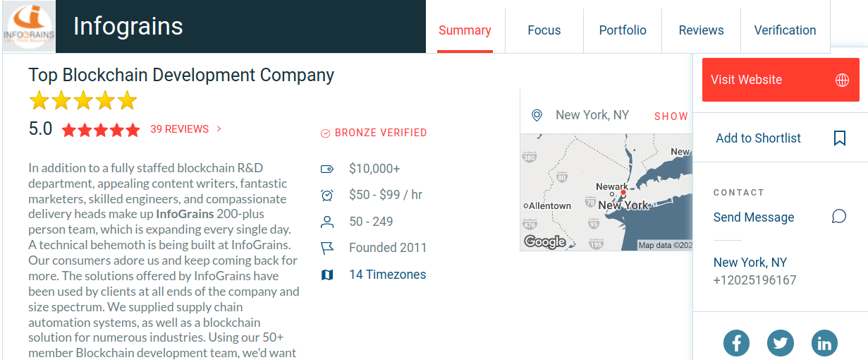
Task: Click the speech bubble message icon
Action: click(839, 217)
